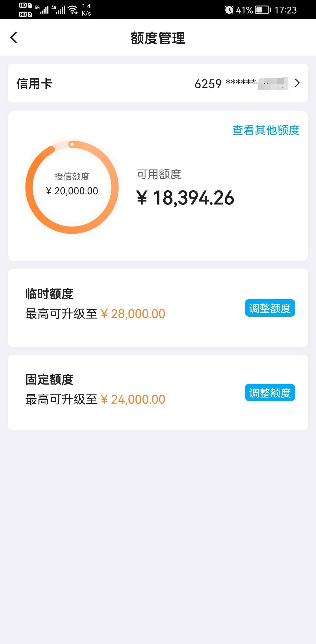
Task: Tap the WiFi signal icon
Action: coord(73,10)
